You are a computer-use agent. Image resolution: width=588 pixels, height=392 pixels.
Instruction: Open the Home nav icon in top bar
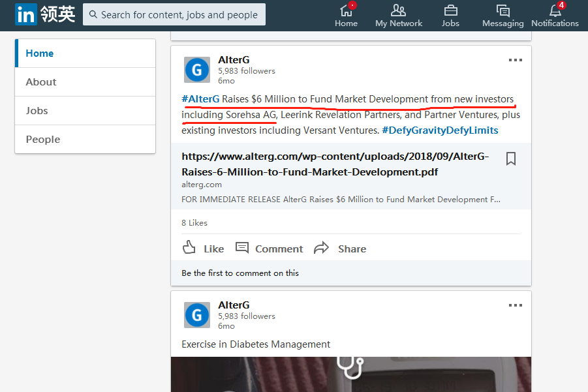[x=346, y=10]
